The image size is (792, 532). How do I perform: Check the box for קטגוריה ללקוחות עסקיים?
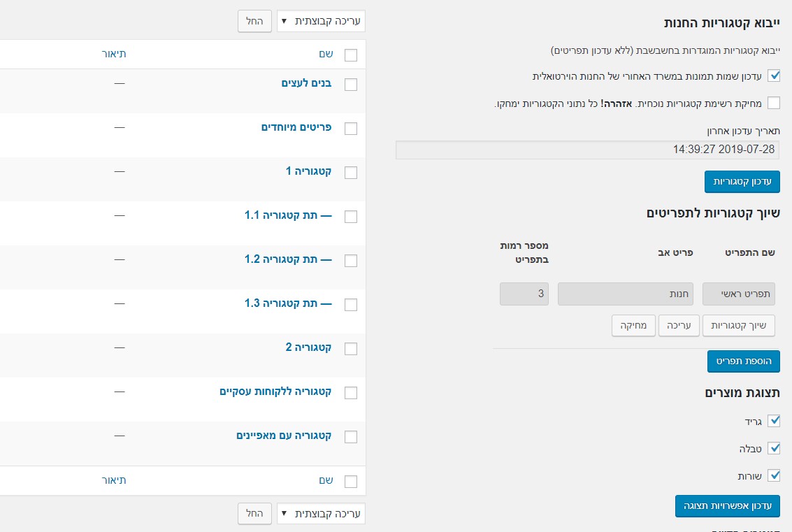tap(350, 393)
